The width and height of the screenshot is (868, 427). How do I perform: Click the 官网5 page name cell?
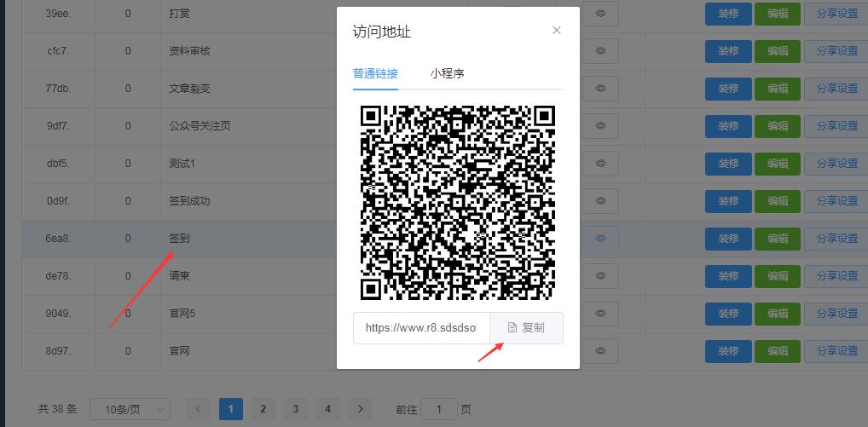pos(182,314)
